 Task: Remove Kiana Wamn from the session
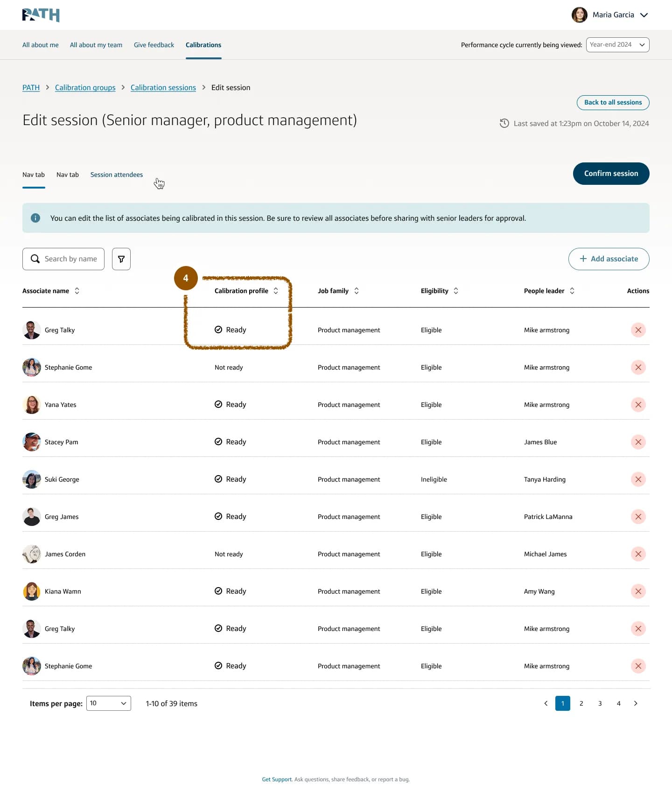tap(638, 591)
